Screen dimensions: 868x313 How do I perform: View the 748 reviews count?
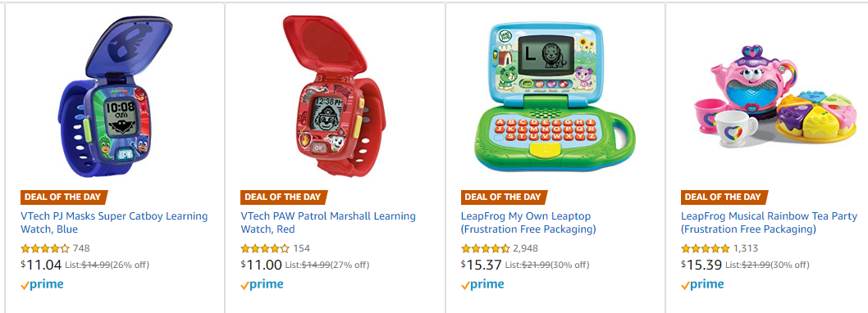81,248
